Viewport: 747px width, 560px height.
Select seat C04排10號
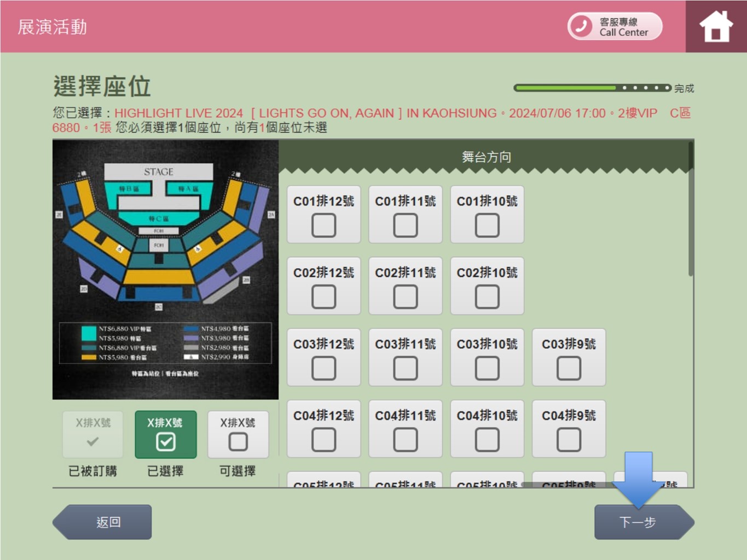(x=487, y=429)
